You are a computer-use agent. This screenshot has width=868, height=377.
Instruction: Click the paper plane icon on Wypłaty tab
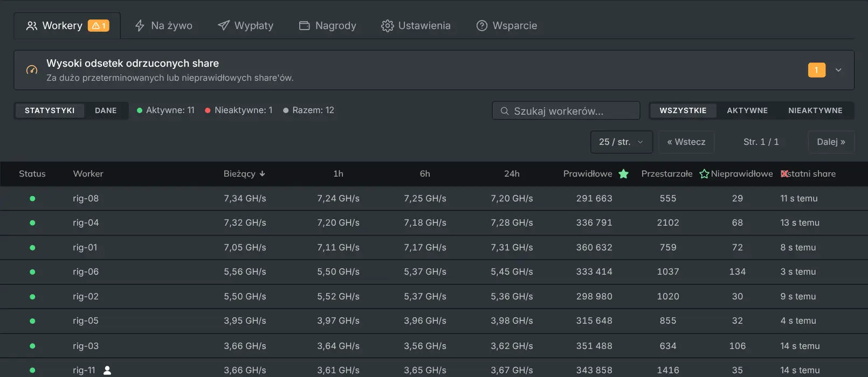coord(223,25)
